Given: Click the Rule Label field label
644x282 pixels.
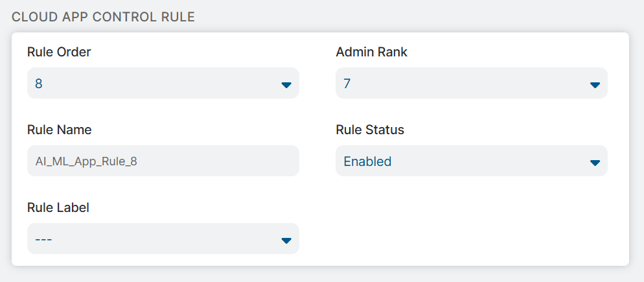Looking at the screenshot, I should point(58,207).
